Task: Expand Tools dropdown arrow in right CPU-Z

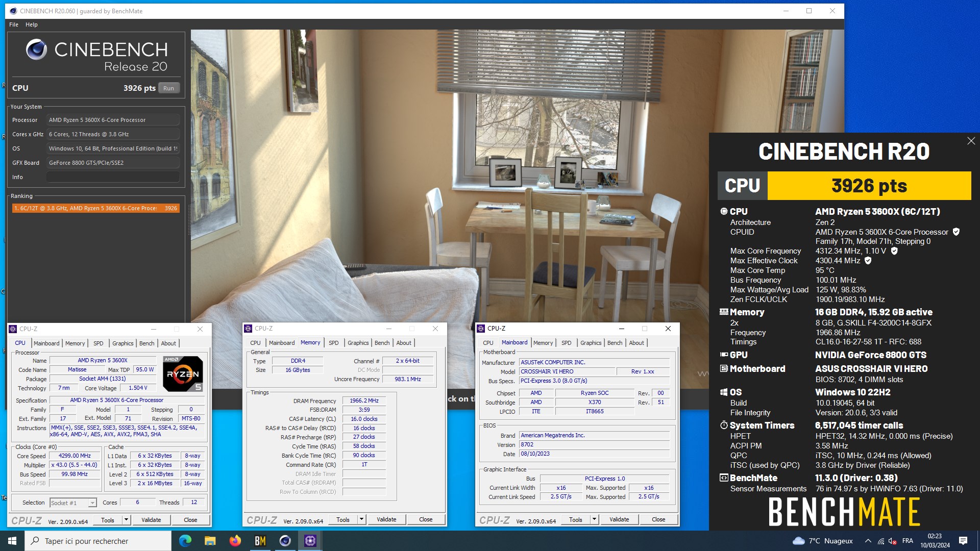Action: (x=594, y=519)
